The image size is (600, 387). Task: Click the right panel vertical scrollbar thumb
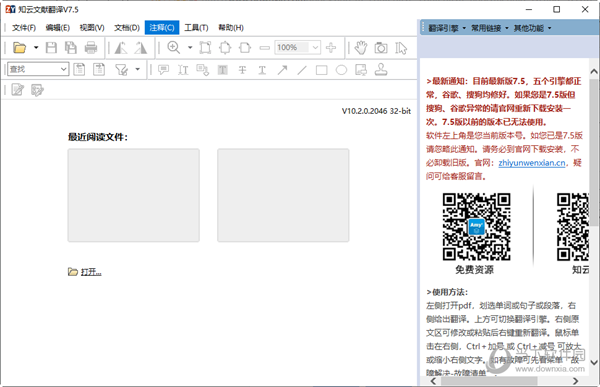coord(594,153)
